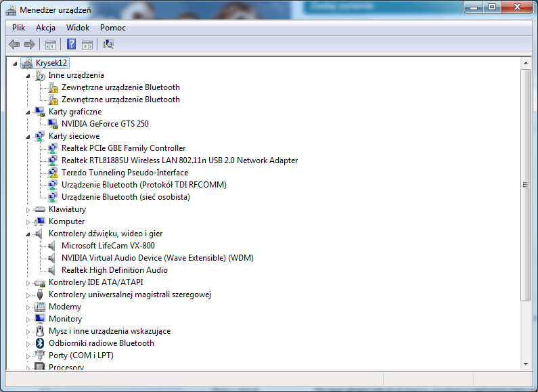Expand the Monitory branch
Viewport: 538px width, 392px height.
pyautogui.click(x=28, y=320)
